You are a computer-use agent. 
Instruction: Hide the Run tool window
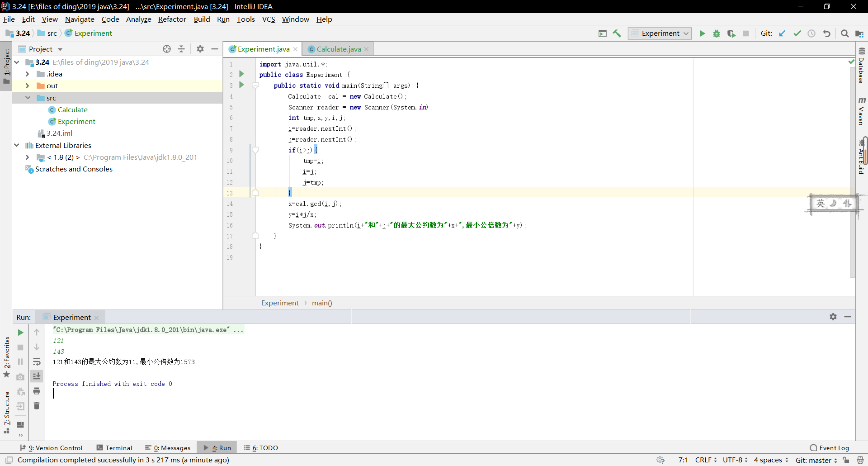(x=848, y=317)
